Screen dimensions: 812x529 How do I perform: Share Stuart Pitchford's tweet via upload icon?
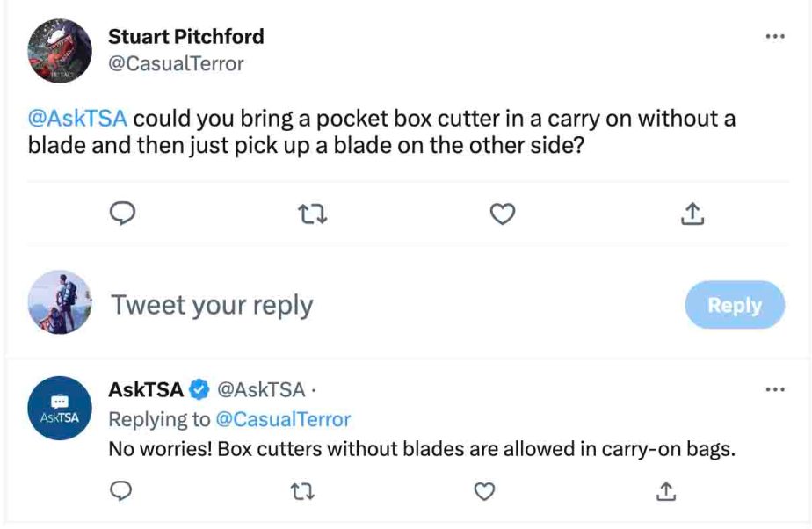(692, 214)
